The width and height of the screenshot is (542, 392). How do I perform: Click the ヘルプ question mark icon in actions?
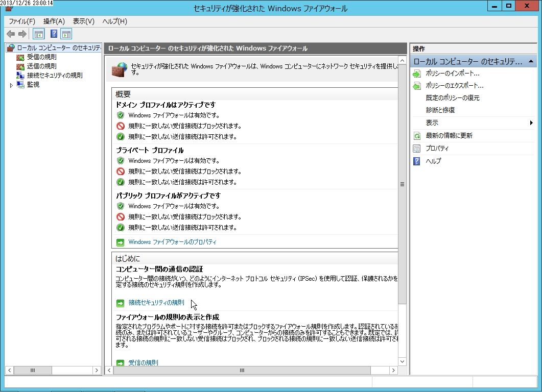click(x=417, y=161)
